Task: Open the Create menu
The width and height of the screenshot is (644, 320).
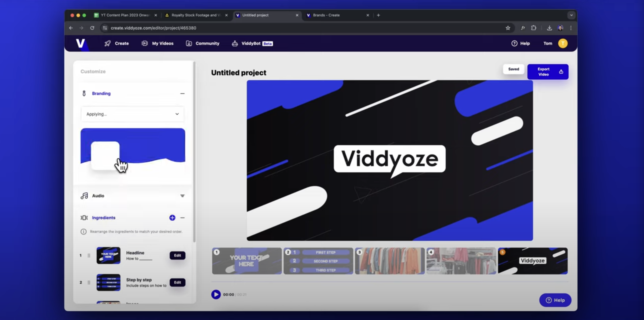Action: click(x=117, y=43)
